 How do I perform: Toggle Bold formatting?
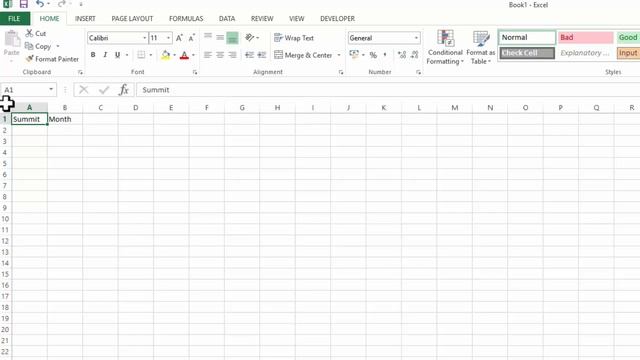(x=93, y=55)
